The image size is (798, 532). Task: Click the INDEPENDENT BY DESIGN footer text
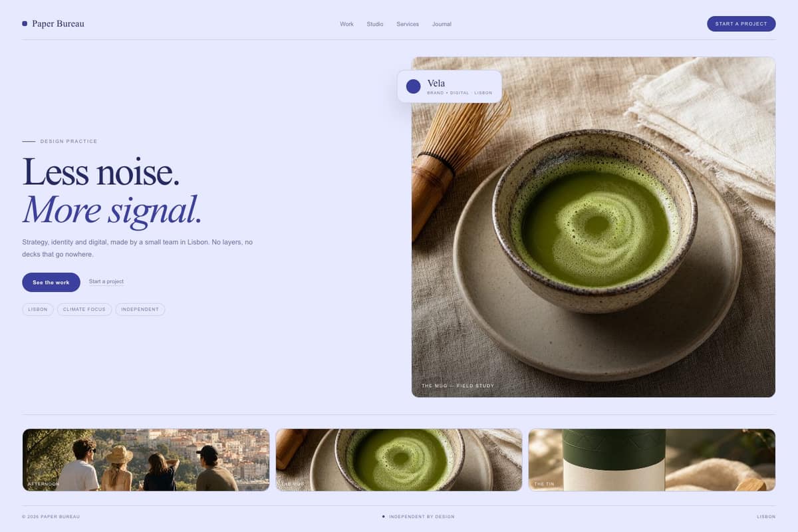point(422,517)
